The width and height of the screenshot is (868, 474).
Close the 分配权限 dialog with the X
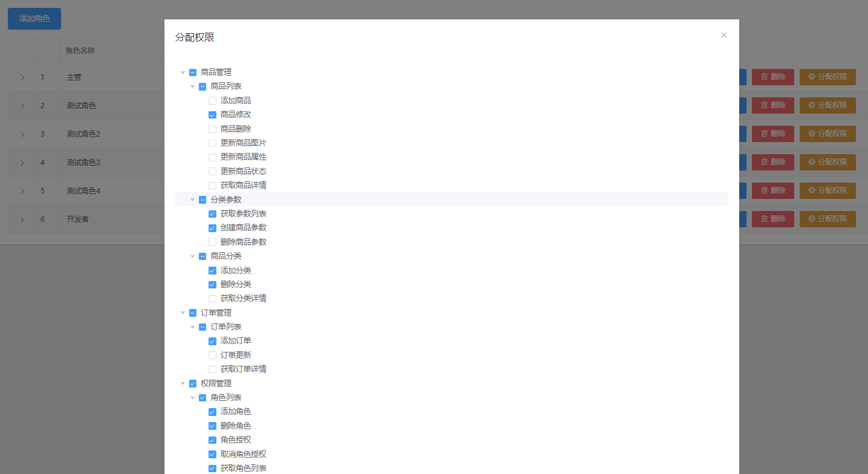[724, 35]
